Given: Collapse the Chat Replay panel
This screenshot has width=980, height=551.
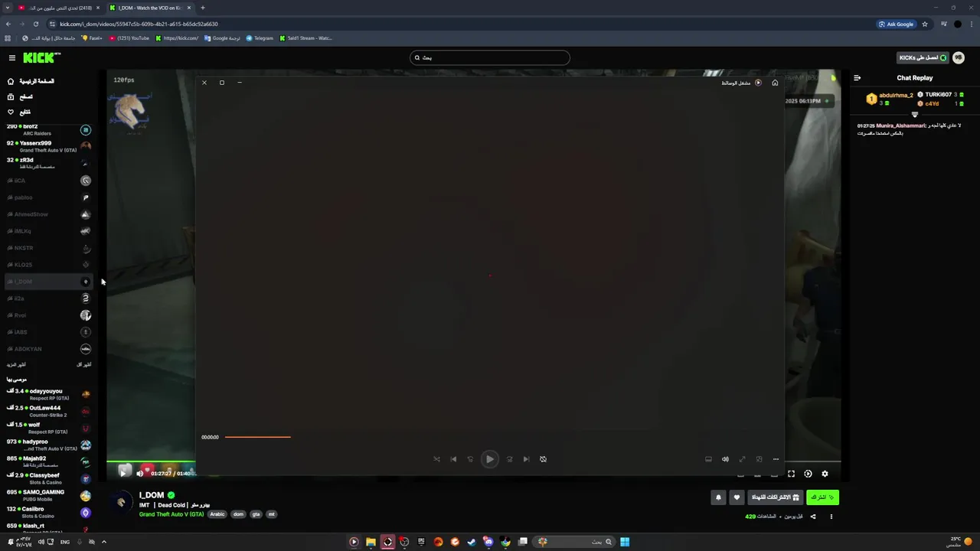Looking at the screenshot, I should coord(857,77).
